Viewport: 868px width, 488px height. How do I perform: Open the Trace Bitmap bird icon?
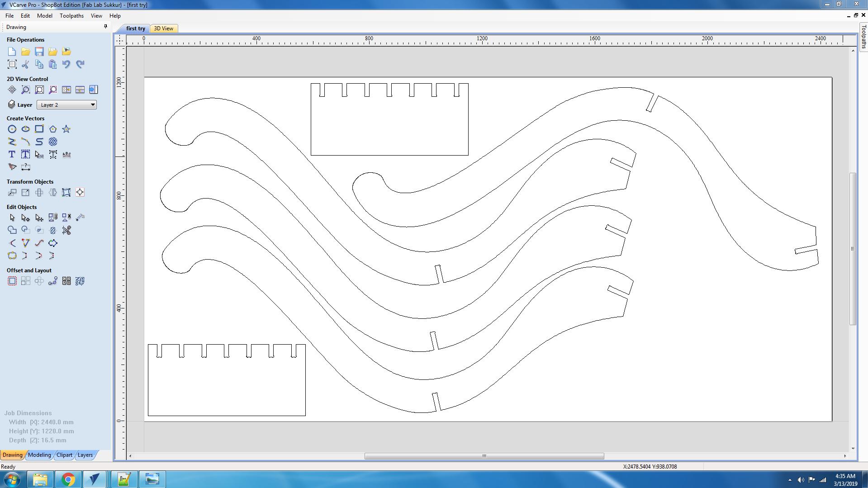pyautogui.click(x=12, y=167)
